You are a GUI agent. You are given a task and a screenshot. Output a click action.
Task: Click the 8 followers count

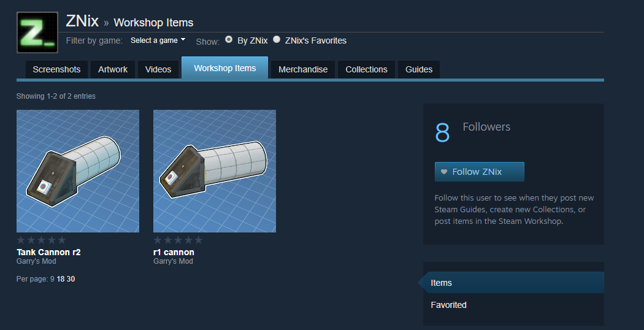pyautogui.click(x=442, y=132)
